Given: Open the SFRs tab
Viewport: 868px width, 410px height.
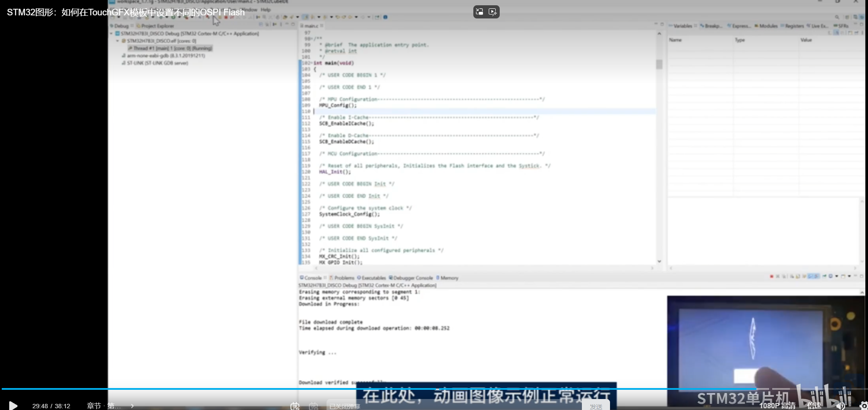Looking at the screenshot, I should coord(841,26).
